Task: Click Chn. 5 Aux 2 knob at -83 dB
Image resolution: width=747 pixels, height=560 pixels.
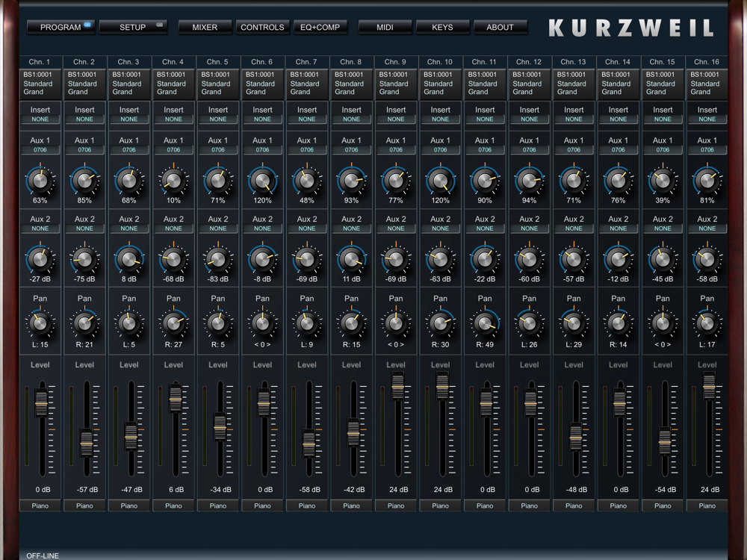Action: [218, 260]
